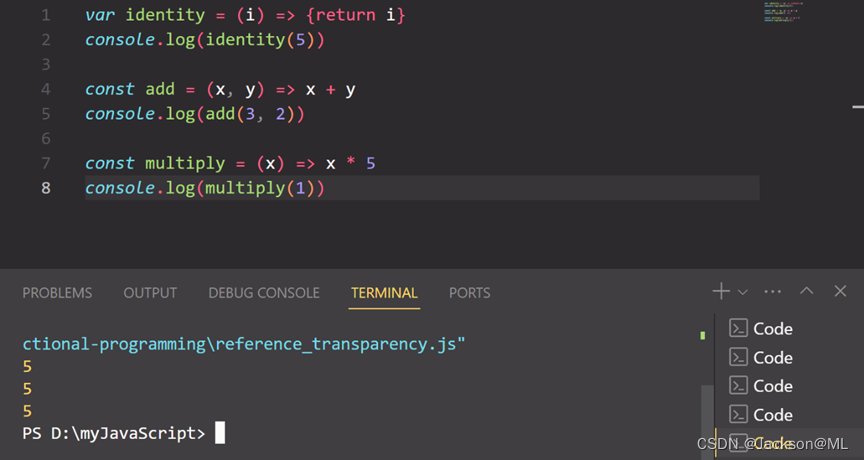Open the panel's more actions ellipsis
The width and height of the screenshot is (864, 460).
772,292
